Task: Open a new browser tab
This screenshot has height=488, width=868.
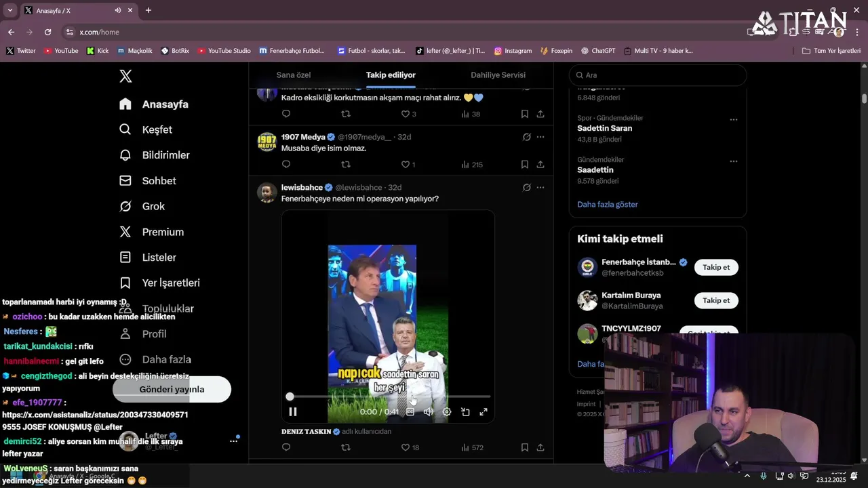Action: pyautogui.click(x=148, y=10)
